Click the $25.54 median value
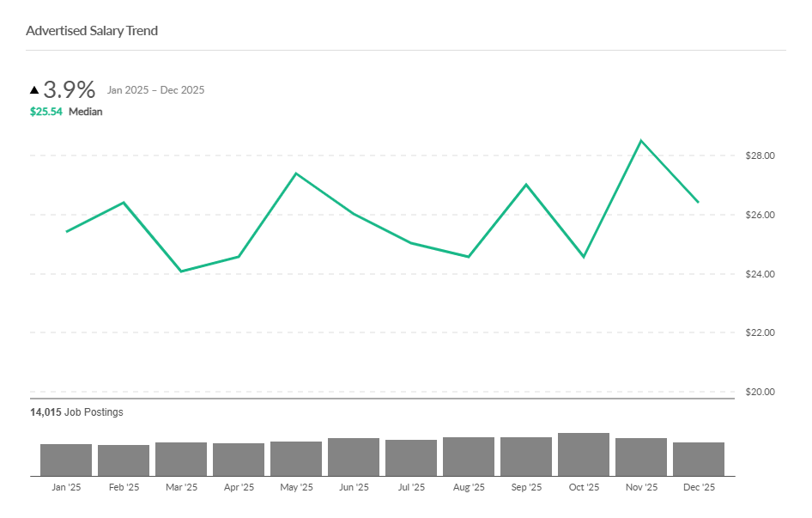812x518 pixels. click(46, 112)
